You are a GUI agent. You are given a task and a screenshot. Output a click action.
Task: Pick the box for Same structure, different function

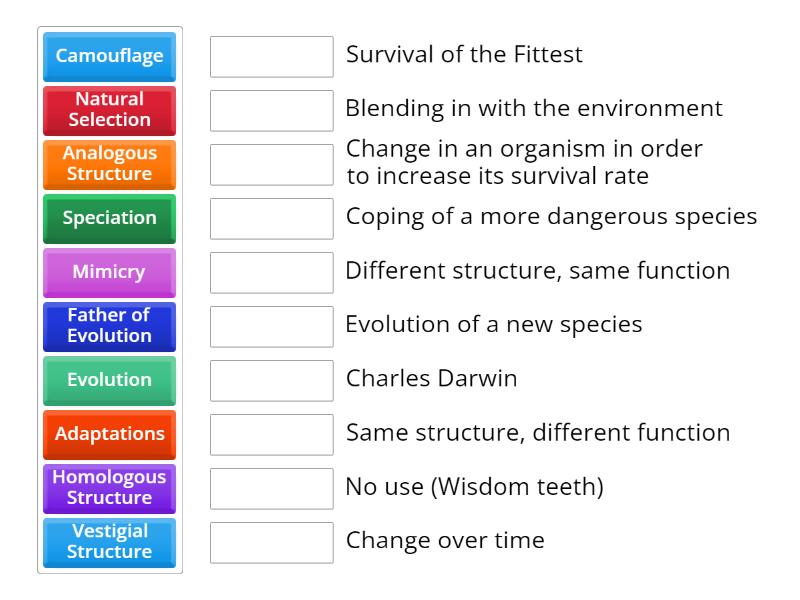(x=271, y=434)
